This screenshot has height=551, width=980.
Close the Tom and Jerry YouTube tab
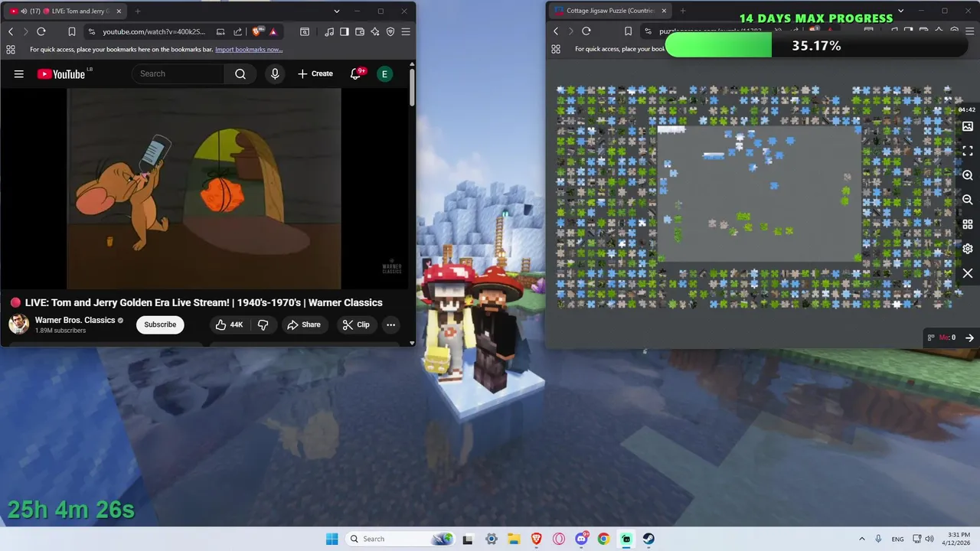119,11
